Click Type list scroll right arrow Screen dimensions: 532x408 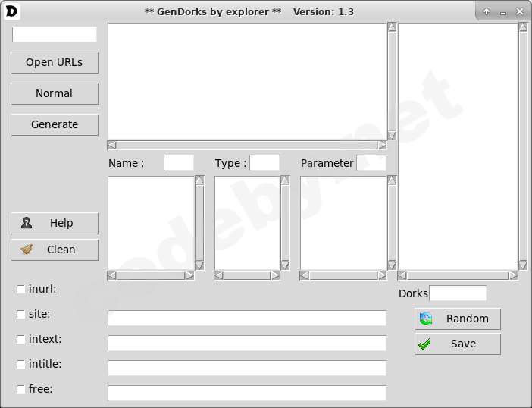click(x=276, y=275)
